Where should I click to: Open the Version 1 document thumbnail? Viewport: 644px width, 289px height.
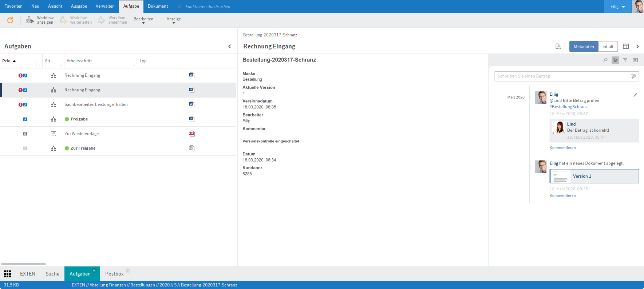(560, 176)
